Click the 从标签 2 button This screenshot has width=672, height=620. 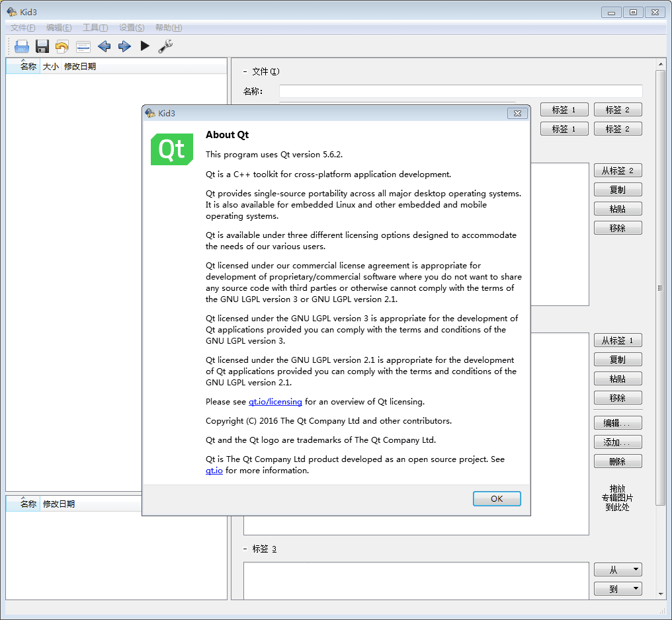pyautogui.click(x=618, y=171)
